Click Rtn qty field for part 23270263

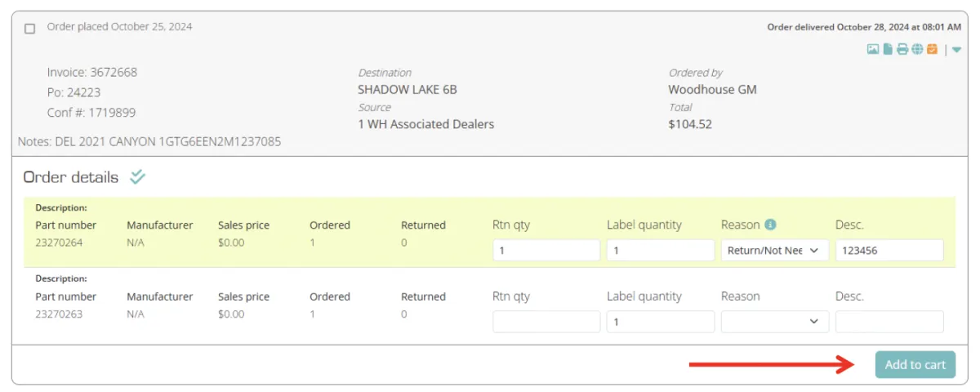[x=546, y=322]
